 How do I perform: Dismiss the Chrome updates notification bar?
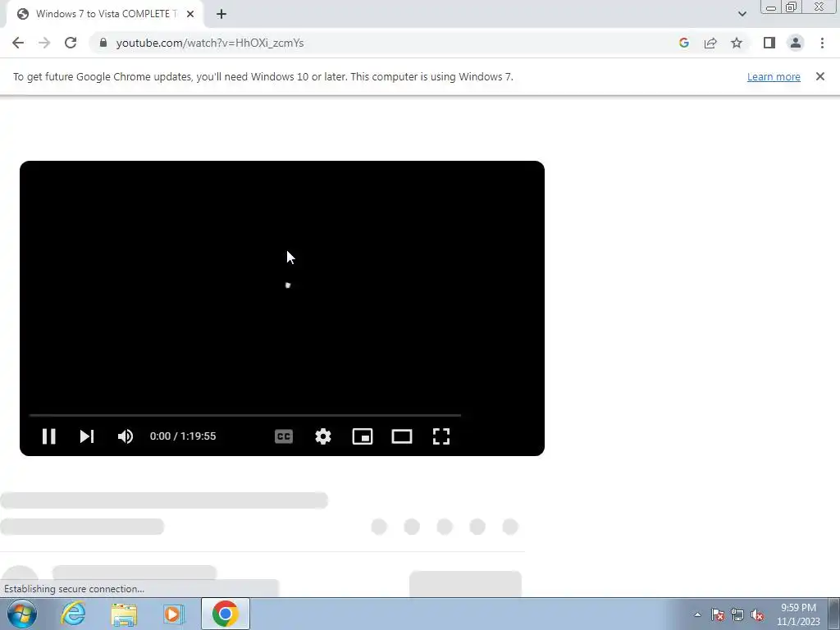[x=819, y=76]
